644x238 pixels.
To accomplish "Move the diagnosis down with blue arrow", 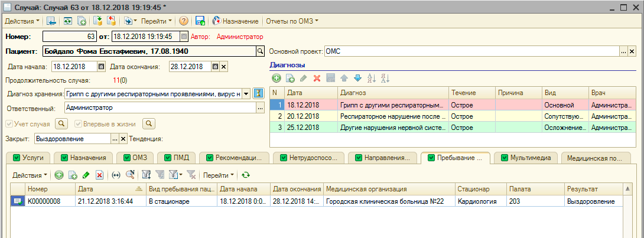I will coord(357,78).
